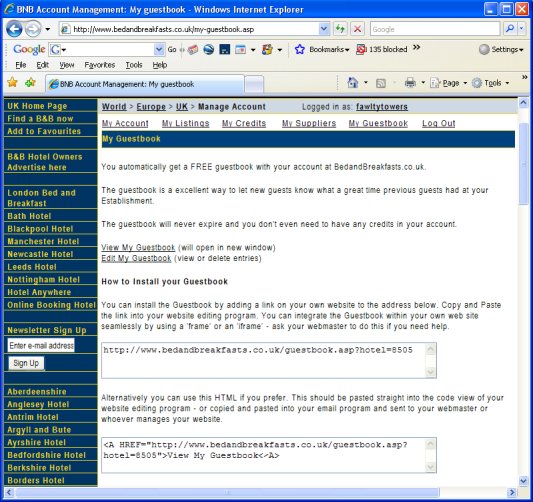Viewport: 533px width, 502px height.
Task: Click the Log Out link
Action: coord(439,123)
